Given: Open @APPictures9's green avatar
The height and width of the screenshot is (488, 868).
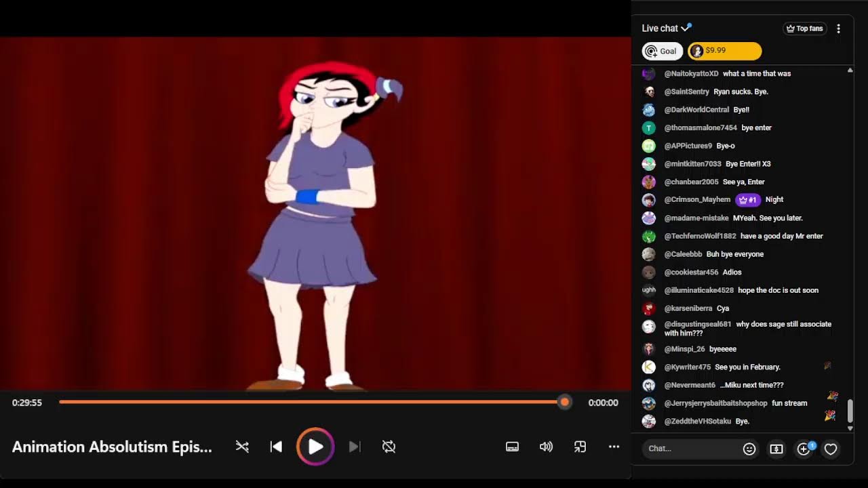Looking at the screenshot, I should [649, 146].
